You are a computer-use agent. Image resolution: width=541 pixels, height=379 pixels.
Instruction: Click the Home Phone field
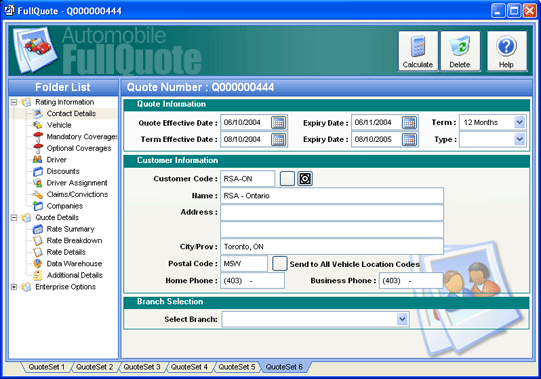253,281
